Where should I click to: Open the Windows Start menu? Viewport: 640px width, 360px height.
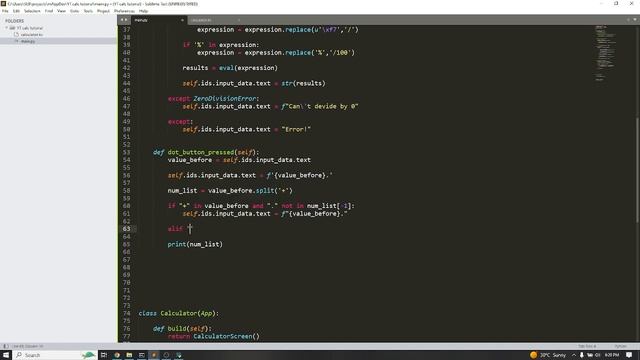tap(6, 355)
